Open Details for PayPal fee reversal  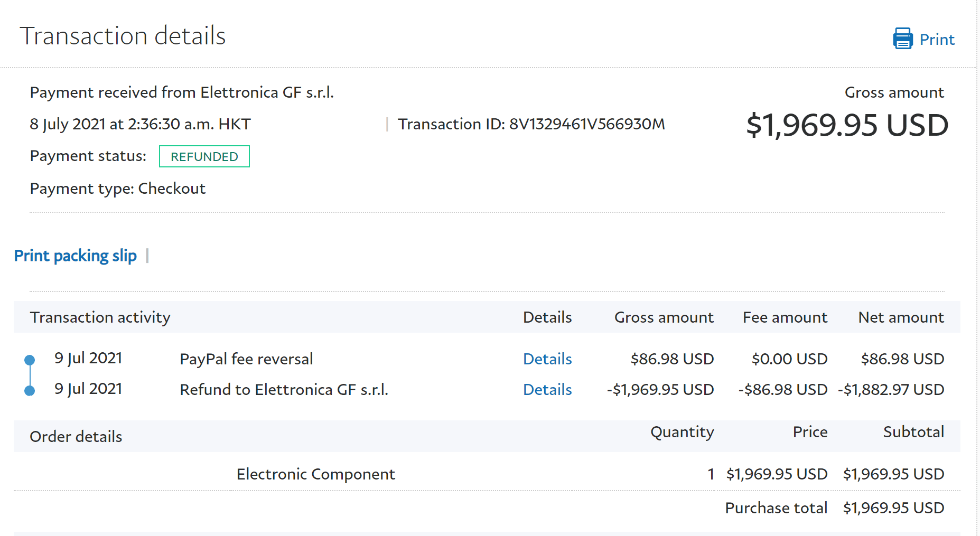point(547,359)
